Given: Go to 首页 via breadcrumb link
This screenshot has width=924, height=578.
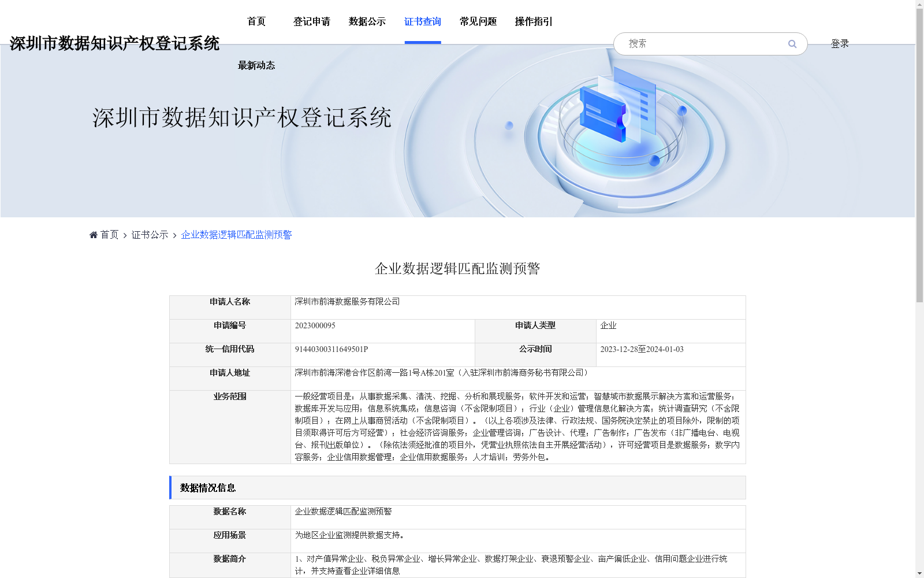Looking at the screenshot, I should pyautogui.click(x=109, y=235).
